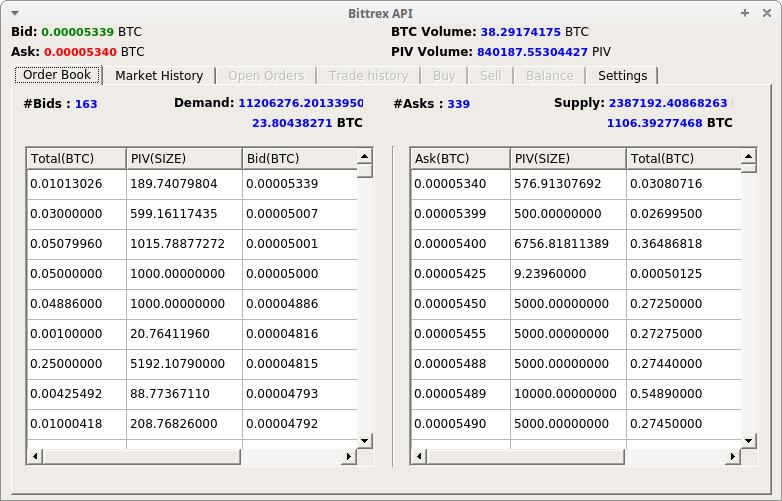Select bid size 1015.78877272 cell

tap(184, 244)
